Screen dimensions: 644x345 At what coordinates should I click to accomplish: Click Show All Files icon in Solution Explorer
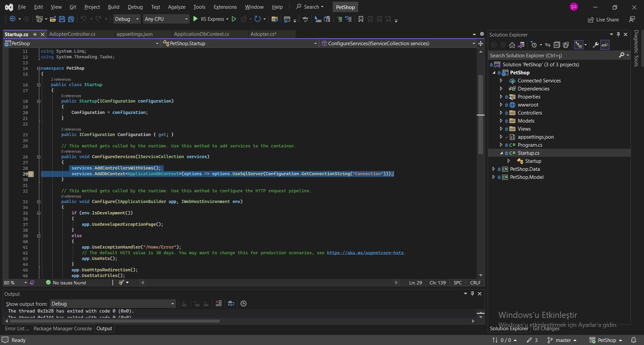click(x=566, y=45)
